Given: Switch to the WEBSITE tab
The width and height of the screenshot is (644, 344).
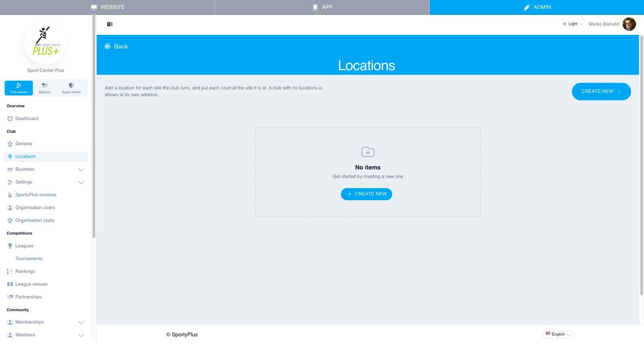Looking at the screenshot, I should [107, 7].
